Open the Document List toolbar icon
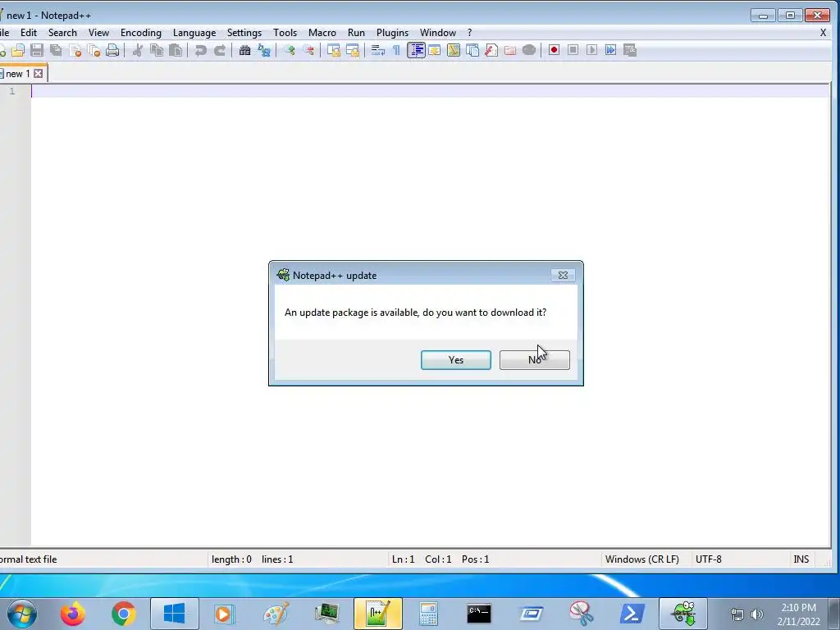This screenshot has width=840, height=630. tap(472, 50)
